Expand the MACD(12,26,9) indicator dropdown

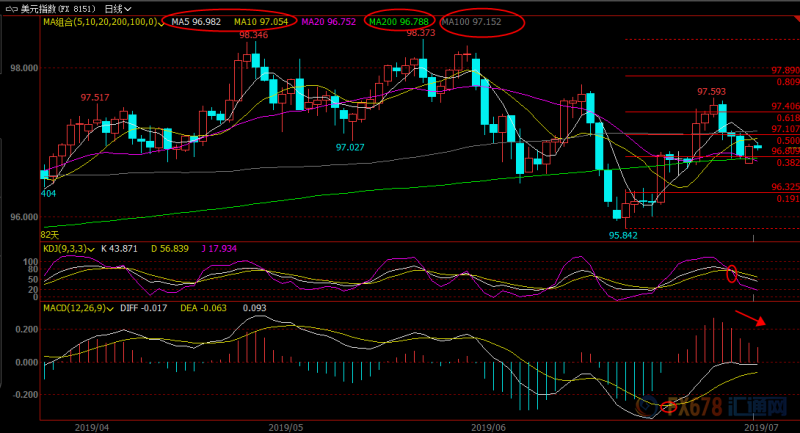110,309
